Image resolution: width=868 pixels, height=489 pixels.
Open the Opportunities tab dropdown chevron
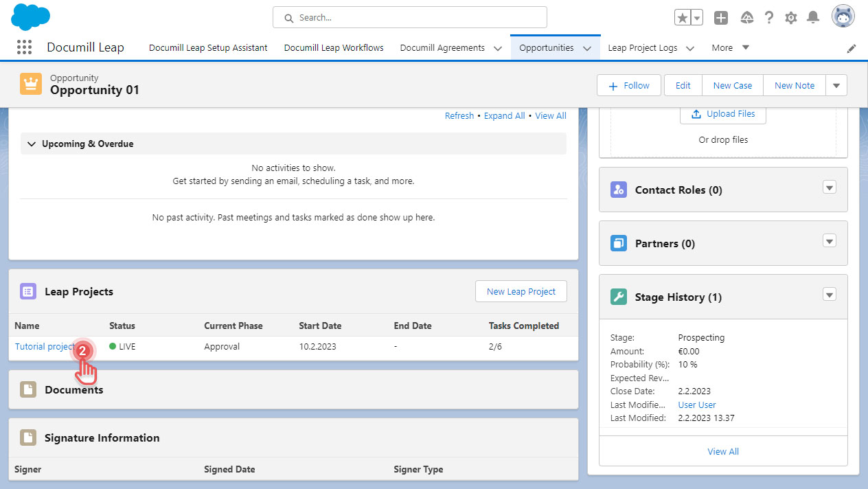(587, 47)
